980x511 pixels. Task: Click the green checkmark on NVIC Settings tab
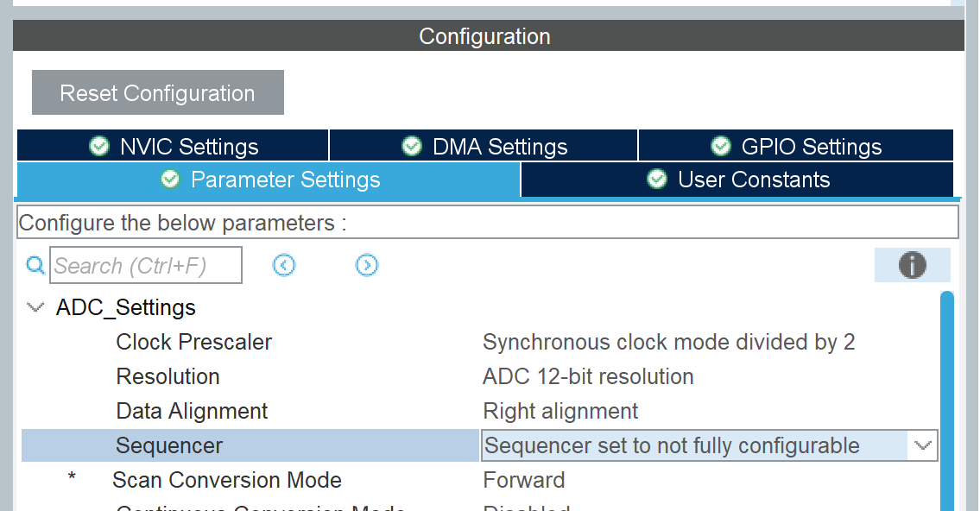[x=99, y=146]
